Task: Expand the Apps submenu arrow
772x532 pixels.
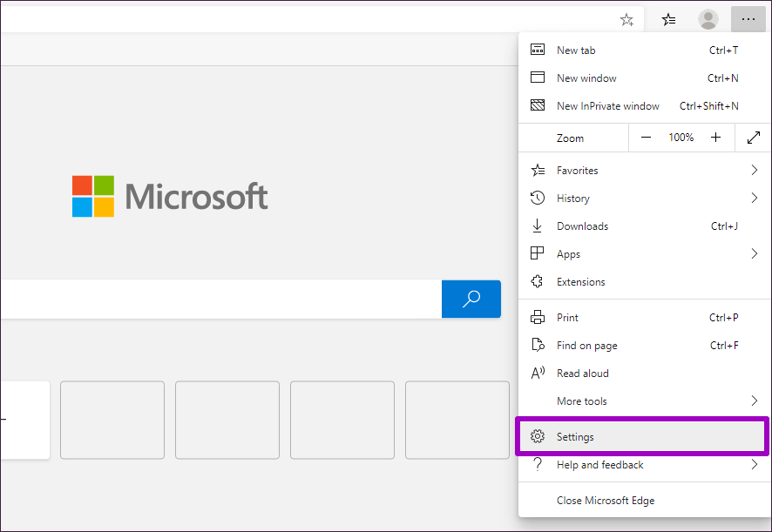Action: click(x=755, y=253)
